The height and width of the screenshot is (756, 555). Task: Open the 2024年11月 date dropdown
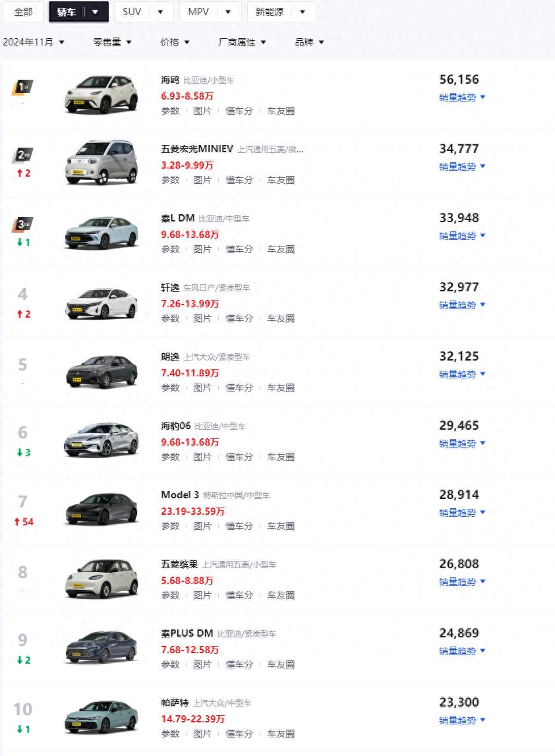coord(34,42)
